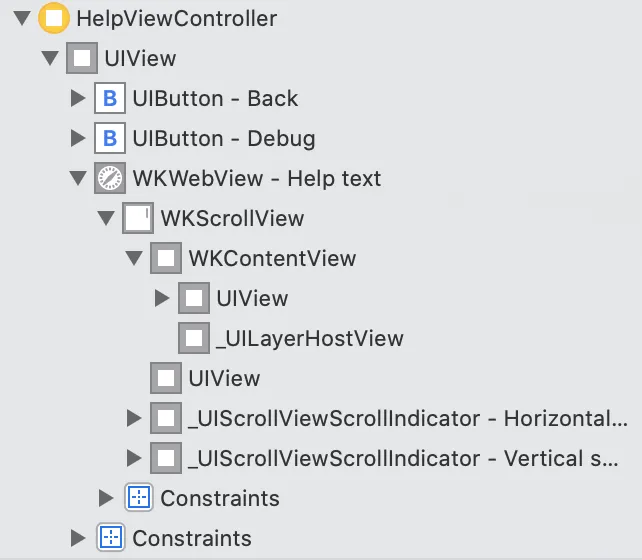Viewport: 642px width, 560px height.
Task: Select the _UILayerHostView item
Action: click(x=309, y=339)
